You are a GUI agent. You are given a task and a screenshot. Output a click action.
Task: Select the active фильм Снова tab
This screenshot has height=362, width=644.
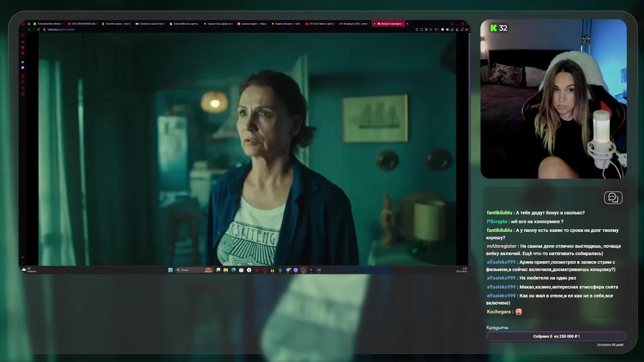point(388,24)
